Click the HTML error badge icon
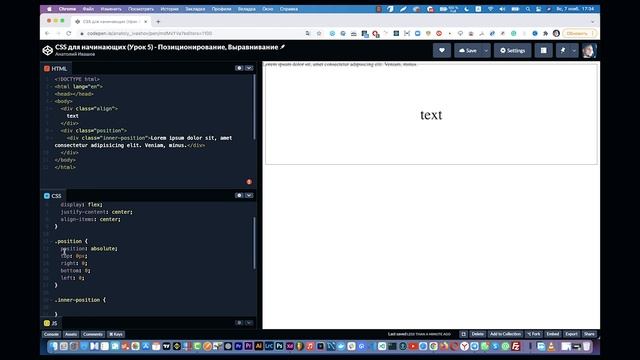640x360 pixels. pyautogui.click(x=249, y=182)
